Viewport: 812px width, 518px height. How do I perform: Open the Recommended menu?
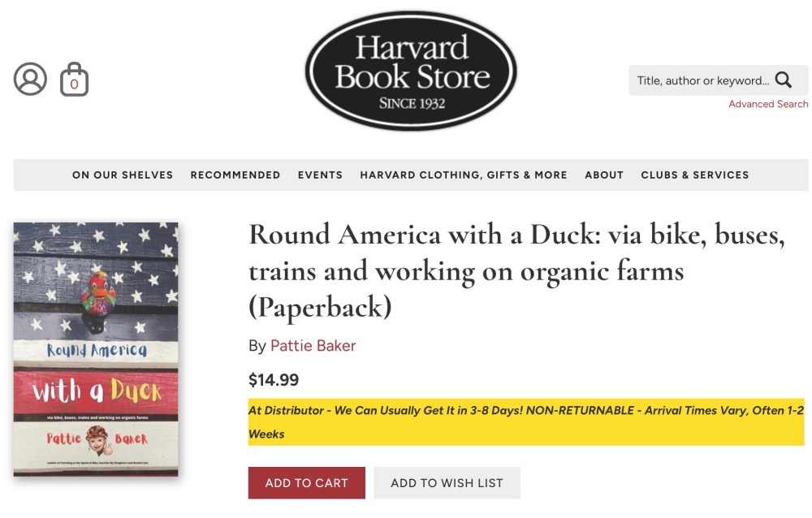[x=235, y=175]
